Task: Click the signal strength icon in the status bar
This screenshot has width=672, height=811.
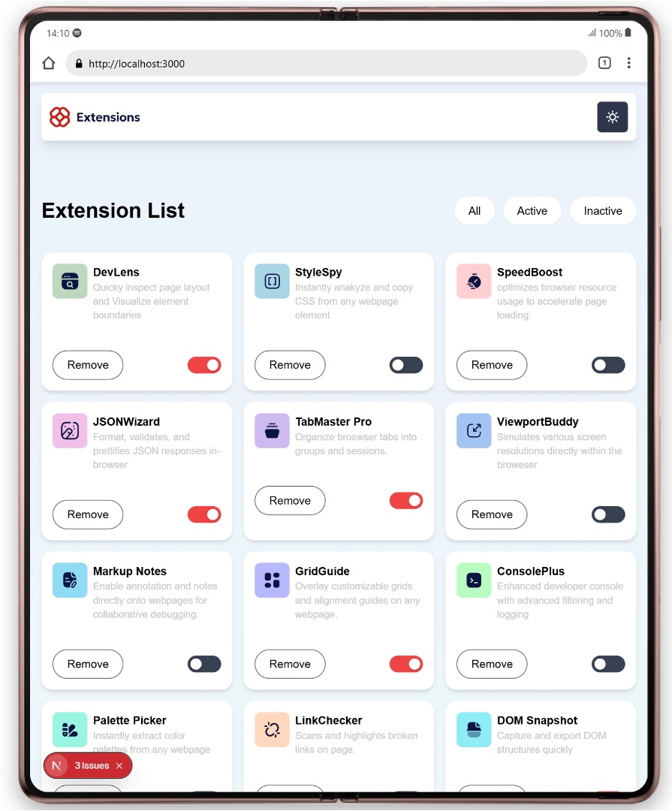Action: (592, 33)
